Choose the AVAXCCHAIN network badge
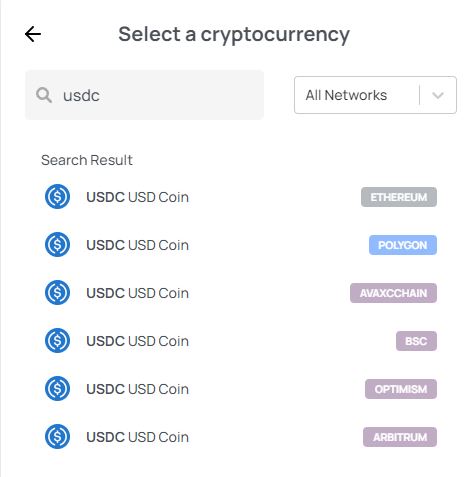 (x=393, y=293)
